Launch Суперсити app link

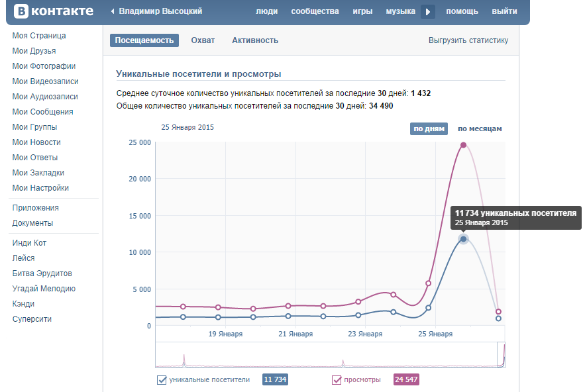coord(32,319)
